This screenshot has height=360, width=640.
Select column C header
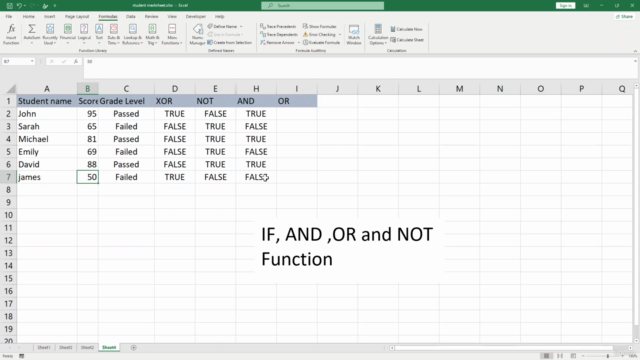[126, 89]
